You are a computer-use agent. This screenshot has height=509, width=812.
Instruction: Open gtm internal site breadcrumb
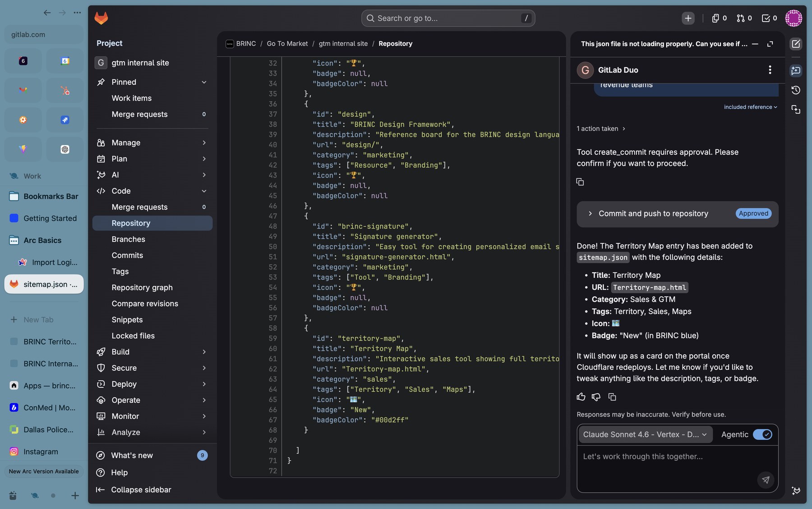coord(343,44)
